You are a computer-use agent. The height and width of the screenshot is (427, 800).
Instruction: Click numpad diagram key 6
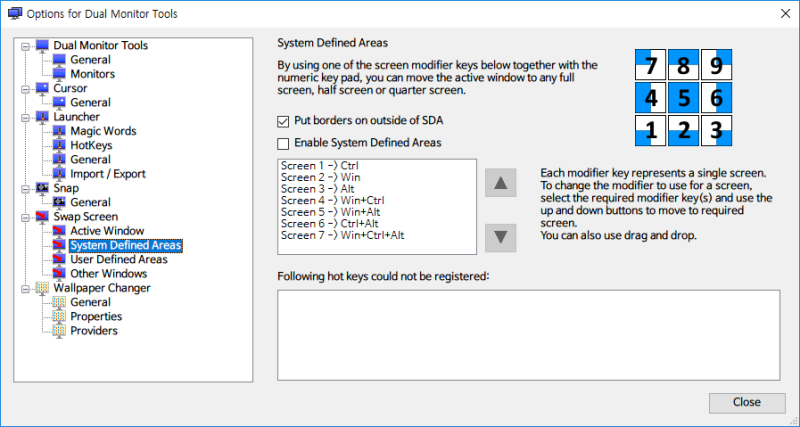(716, 97)
